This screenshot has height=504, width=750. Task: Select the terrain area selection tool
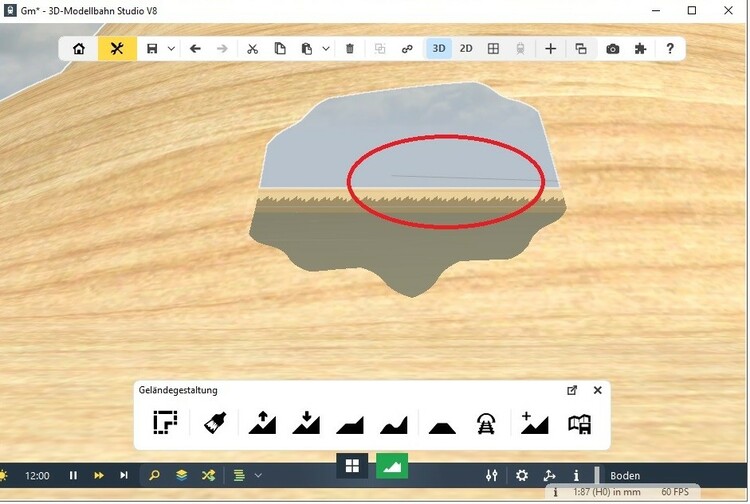tap(165, 422)
